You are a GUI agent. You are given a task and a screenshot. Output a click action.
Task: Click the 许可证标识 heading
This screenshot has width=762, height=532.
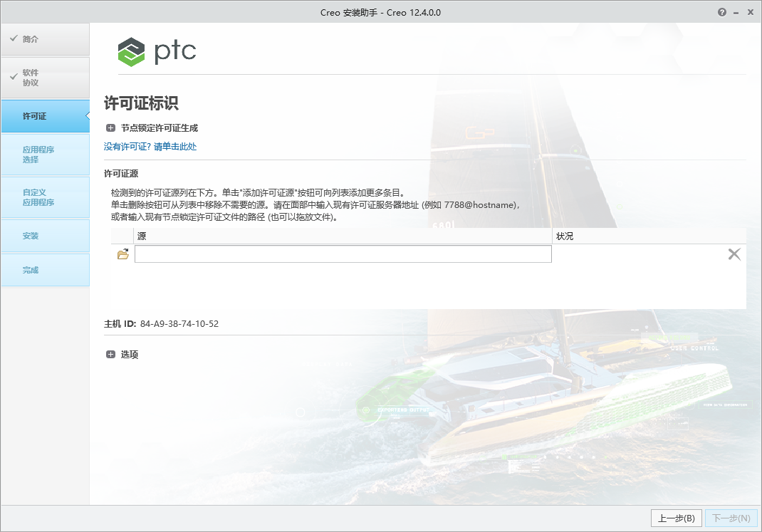(x=141, y=103)
